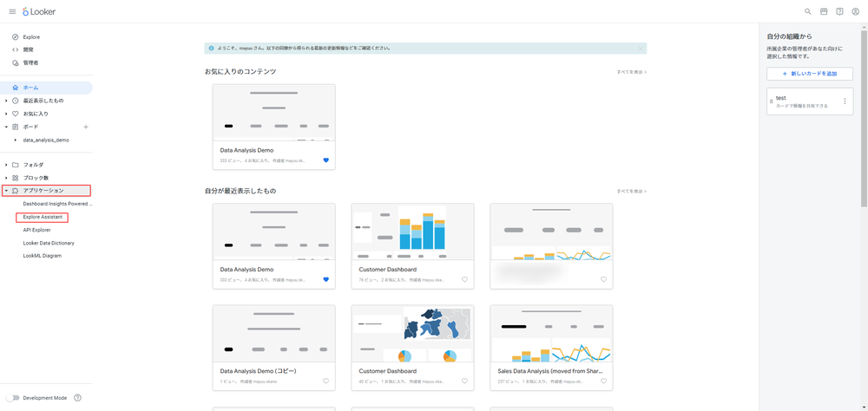868x411 pixels.
Task: Favorite the Sales Data Analysis card
Action: coord(603,382)
